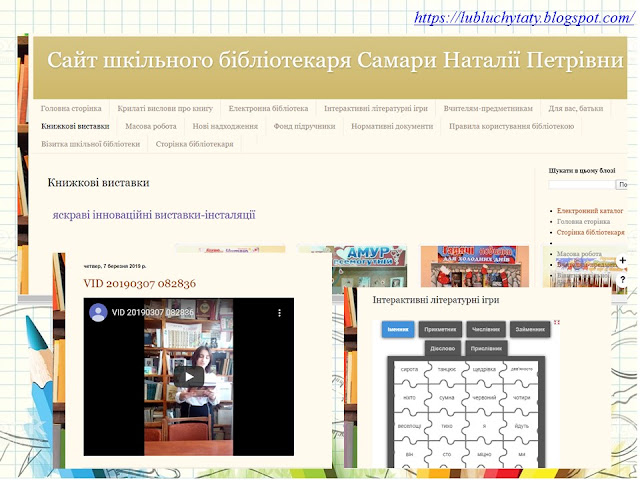Click puzzle piece він
The width and height of the screenshot is (640, 480).
pyautogui.click(x=409, y=454)
